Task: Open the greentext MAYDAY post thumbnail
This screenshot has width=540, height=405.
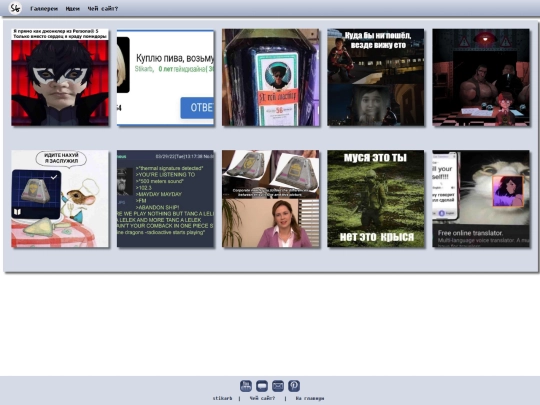Action: [x=165, y=199]
